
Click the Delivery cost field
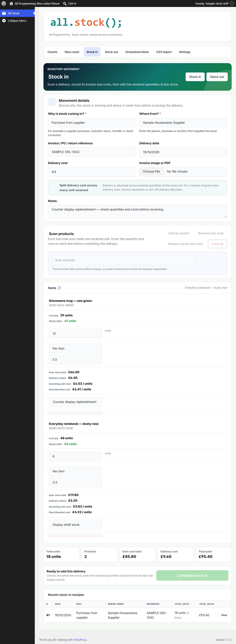tap(92, 172)
